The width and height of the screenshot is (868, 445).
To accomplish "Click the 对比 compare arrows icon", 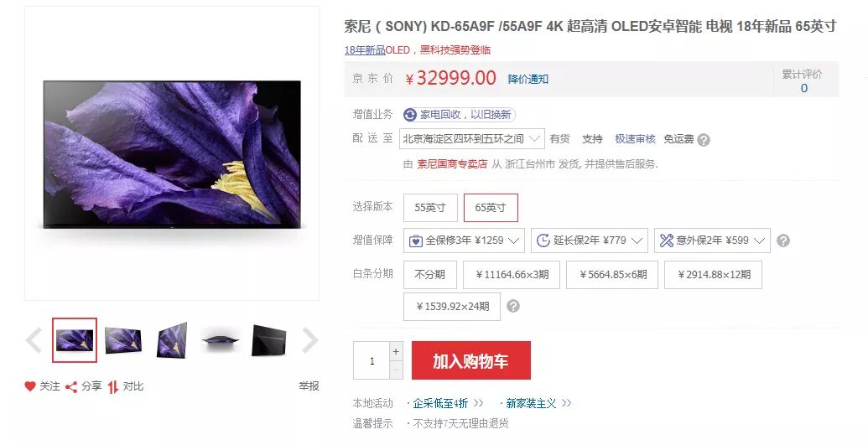I will 113,387.
